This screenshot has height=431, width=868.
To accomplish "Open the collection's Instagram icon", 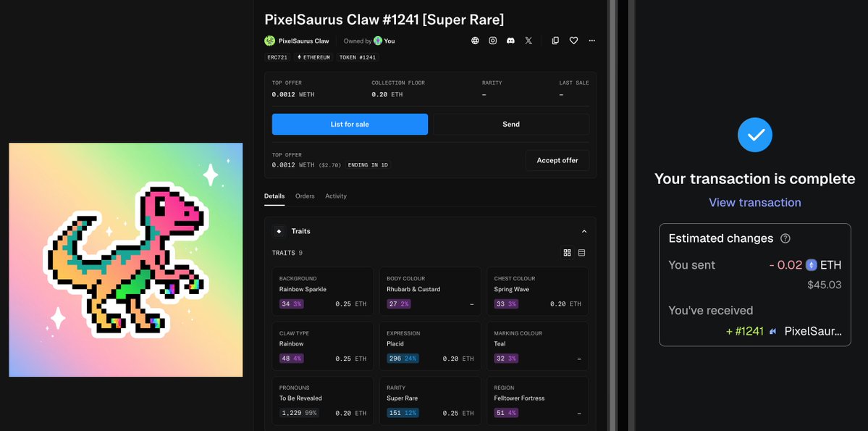I will click(493, 41).
